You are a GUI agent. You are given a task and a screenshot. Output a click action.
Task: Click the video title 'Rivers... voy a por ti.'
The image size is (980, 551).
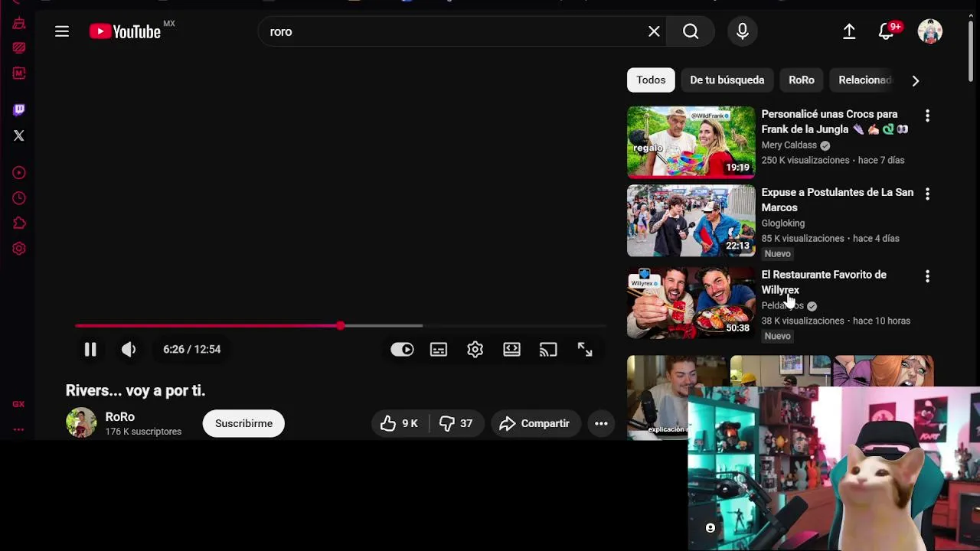click(136, 390)
